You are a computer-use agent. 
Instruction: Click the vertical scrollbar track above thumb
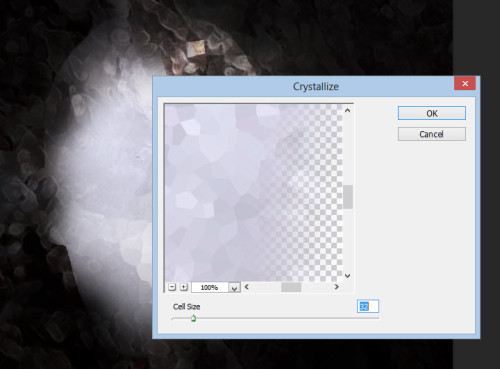point(348,150)
